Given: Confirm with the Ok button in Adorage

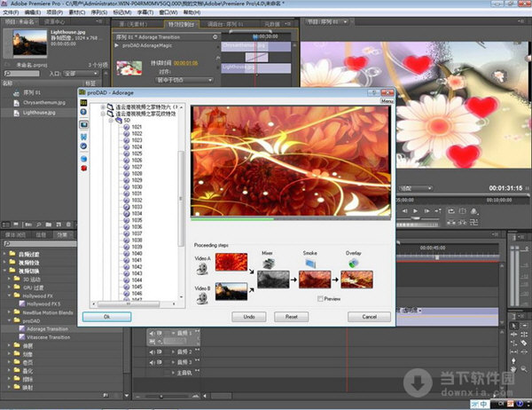Looking at the screenshot, I should (x=107, y=317).
